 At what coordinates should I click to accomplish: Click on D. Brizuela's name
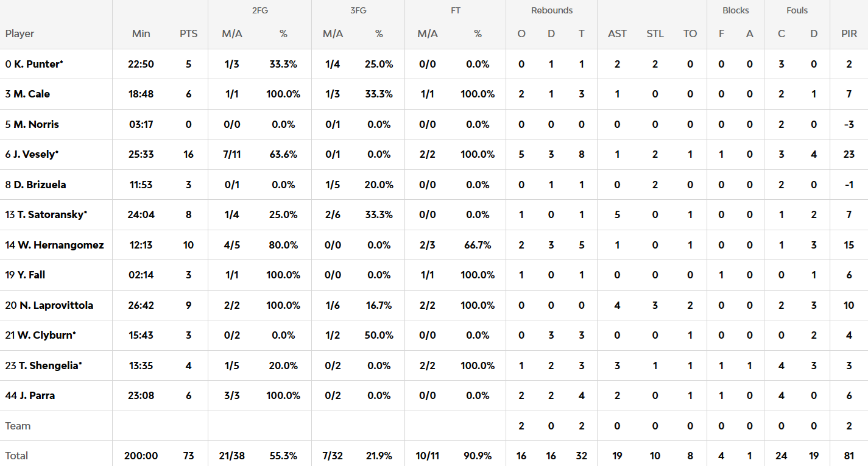coord(40,185)
